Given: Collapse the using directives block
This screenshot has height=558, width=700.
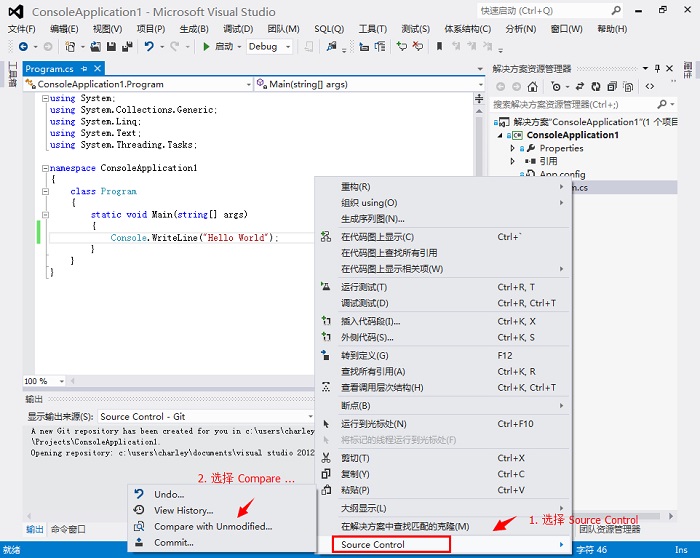Looking at the screenshot, I should (45, 98).
